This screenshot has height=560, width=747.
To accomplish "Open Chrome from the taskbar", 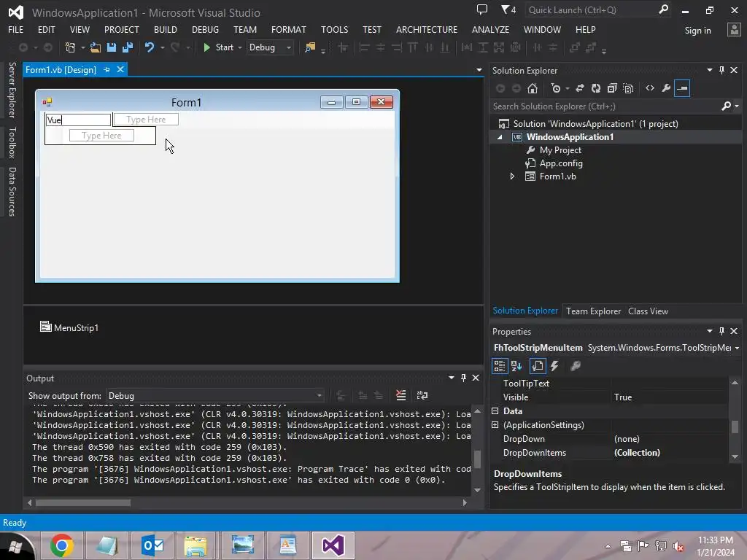I will click(61, 545).
